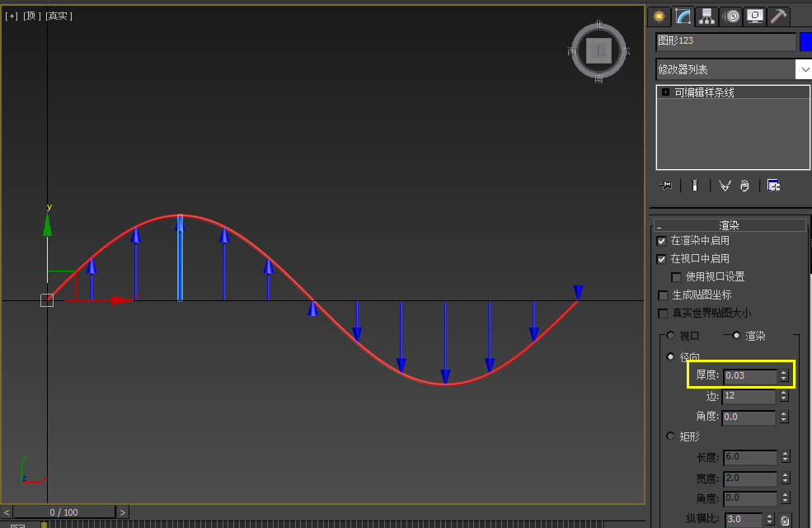
Task: Open the [真实] shading menu
Action: [59, 16]
